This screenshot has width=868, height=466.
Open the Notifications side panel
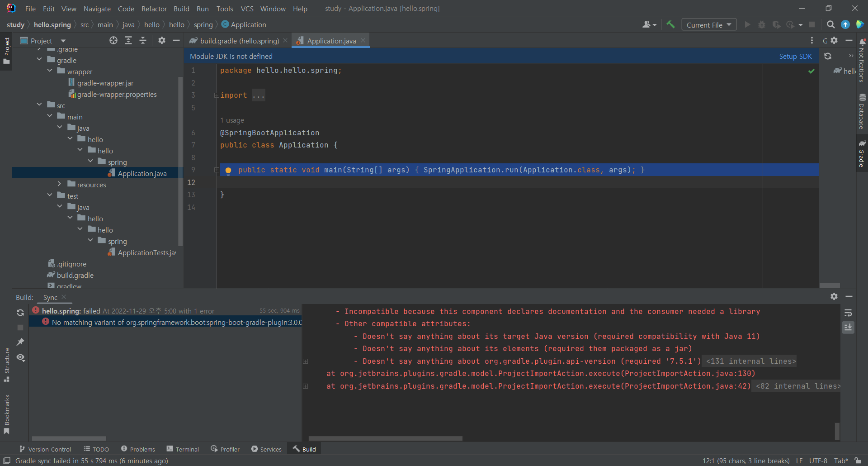[862, 61]
